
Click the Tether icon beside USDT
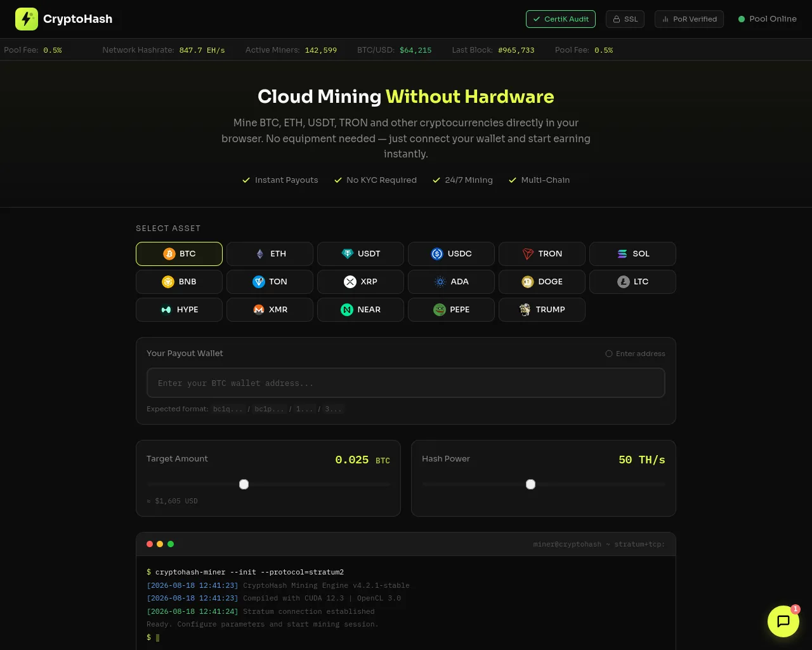click(x=347, y=254)
